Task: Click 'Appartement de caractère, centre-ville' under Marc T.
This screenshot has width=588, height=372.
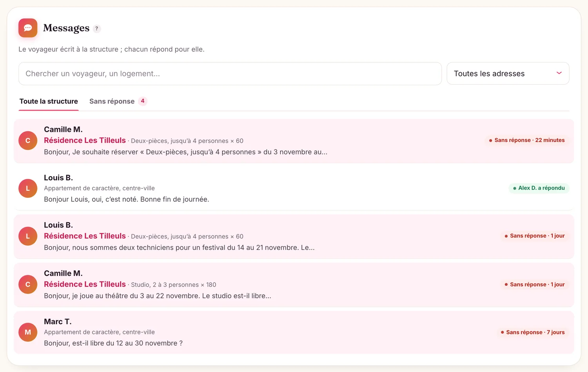Action: pyautogui.click(x=99, y=332)
